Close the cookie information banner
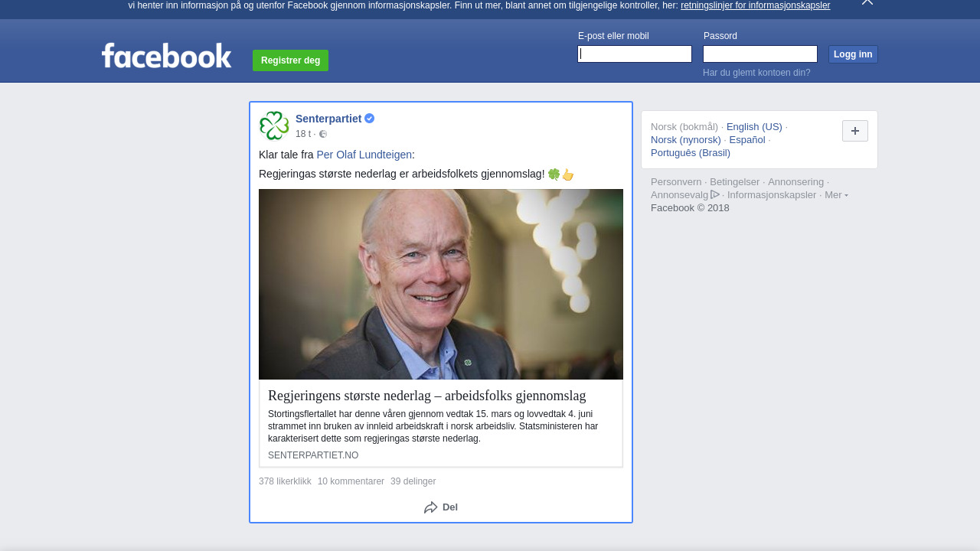Screen dimensions: 980x551 [867, 2]
